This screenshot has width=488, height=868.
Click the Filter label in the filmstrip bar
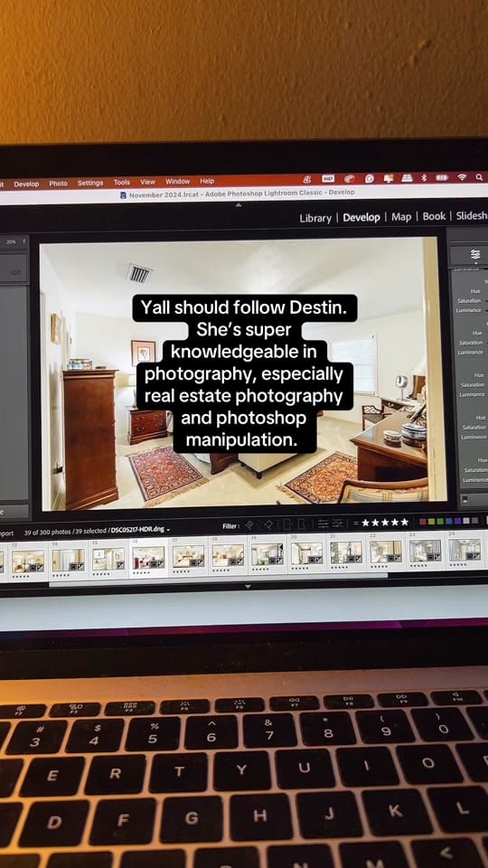click(230, 526)
